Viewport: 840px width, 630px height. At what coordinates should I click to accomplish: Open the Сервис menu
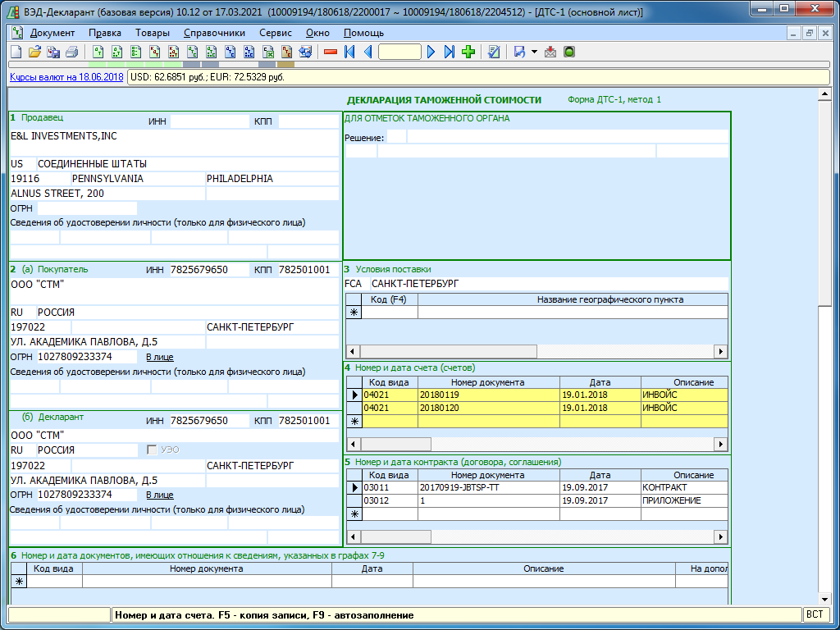(275, 33)
